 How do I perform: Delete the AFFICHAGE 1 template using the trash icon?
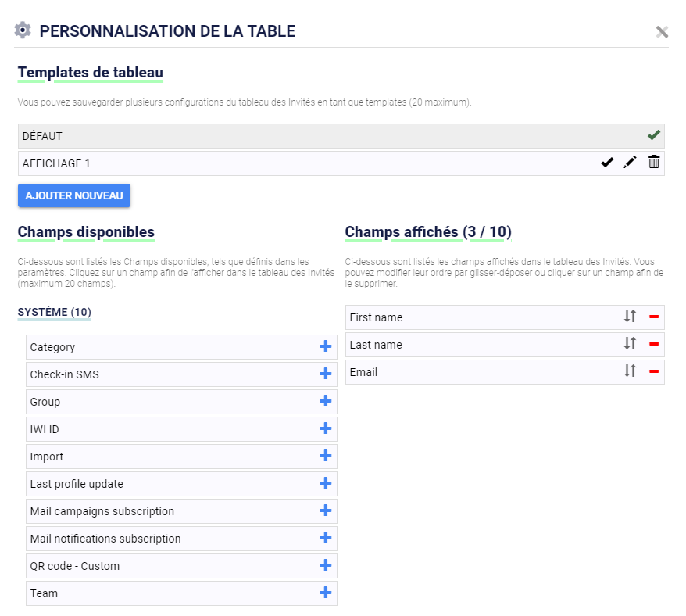[654, 162]
